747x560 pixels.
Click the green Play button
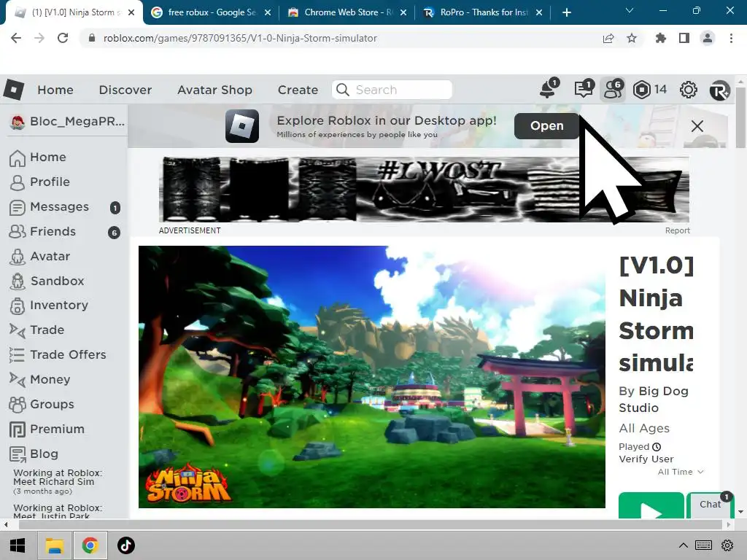651,506
